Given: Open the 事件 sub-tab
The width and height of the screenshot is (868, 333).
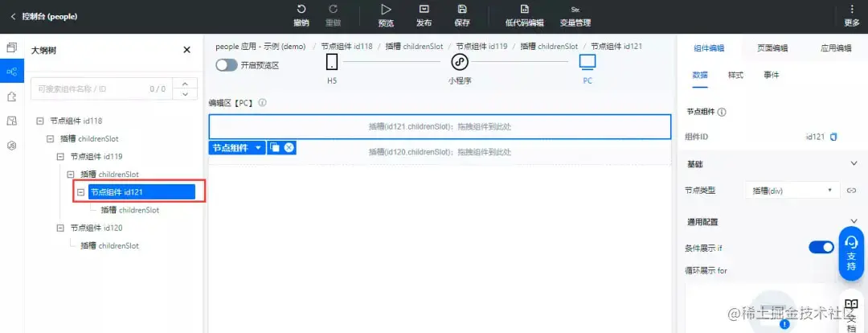Looking at the screenshot, I should [x=771, y=76].
